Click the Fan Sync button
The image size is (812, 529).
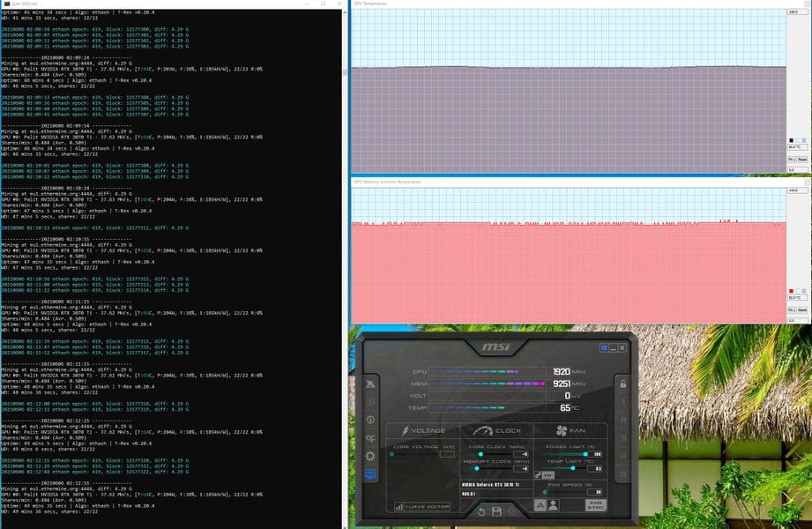(595, 505)
